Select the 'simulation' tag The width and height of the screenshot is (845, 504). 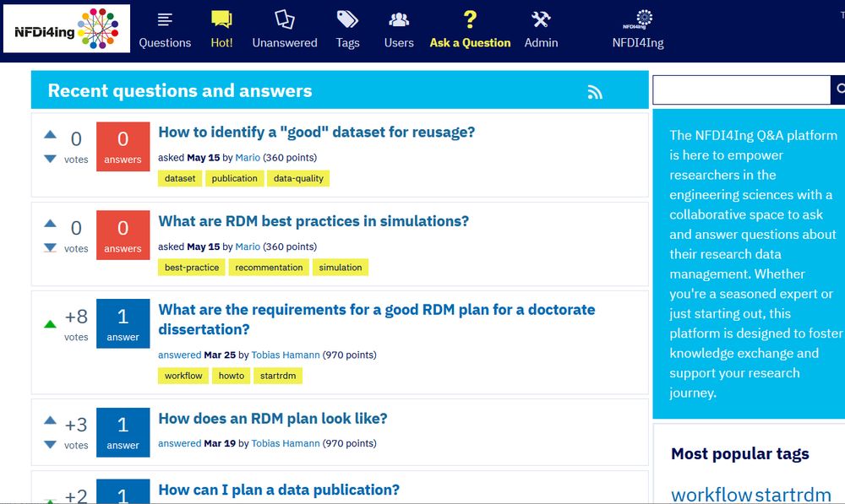click(341, 267)
